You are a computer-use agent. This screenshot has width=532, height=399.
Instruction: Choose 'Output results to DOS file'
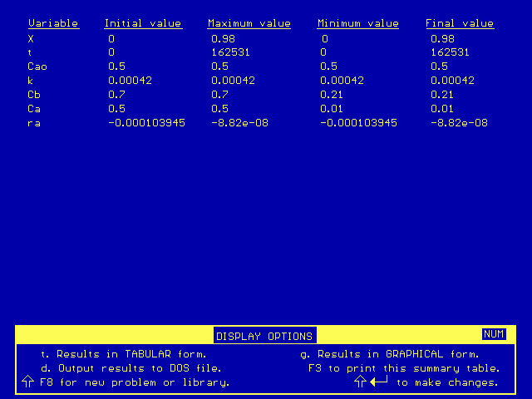point(131,367)
